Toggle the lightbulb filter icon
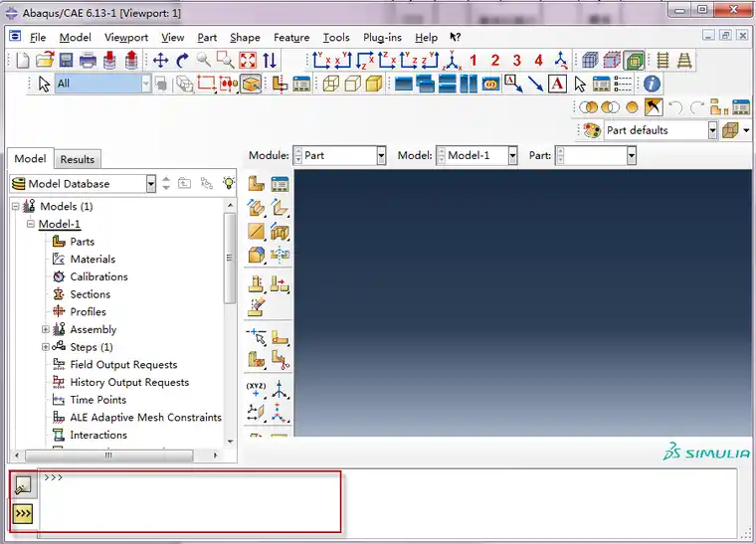The width and height of the screenshot is (756, 544). (229, 183)
